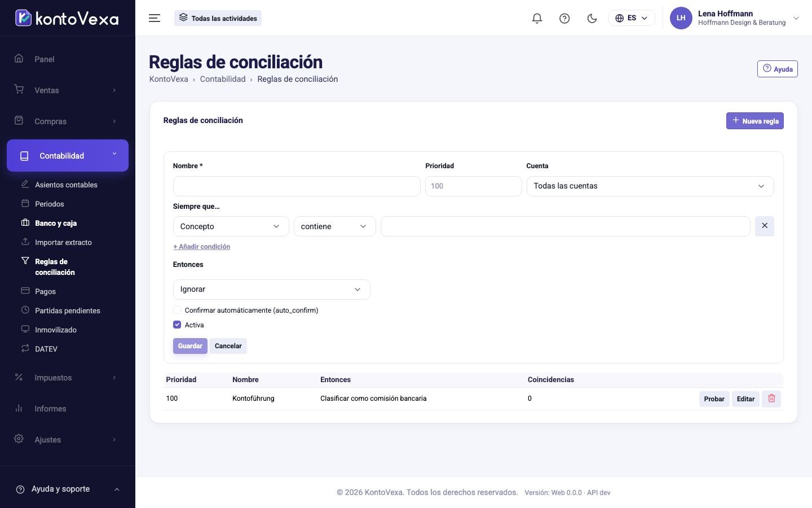The height and width of the screenshot is (508, 812).
Task: Click Editar for the Kontoführung rule
Action: coord(745,399)
